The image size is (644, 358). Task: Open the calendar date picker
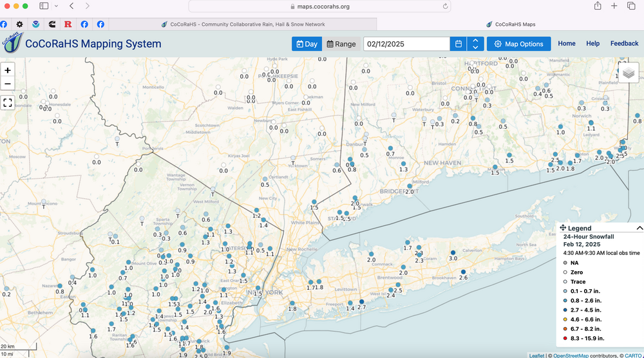click(459, 44)
